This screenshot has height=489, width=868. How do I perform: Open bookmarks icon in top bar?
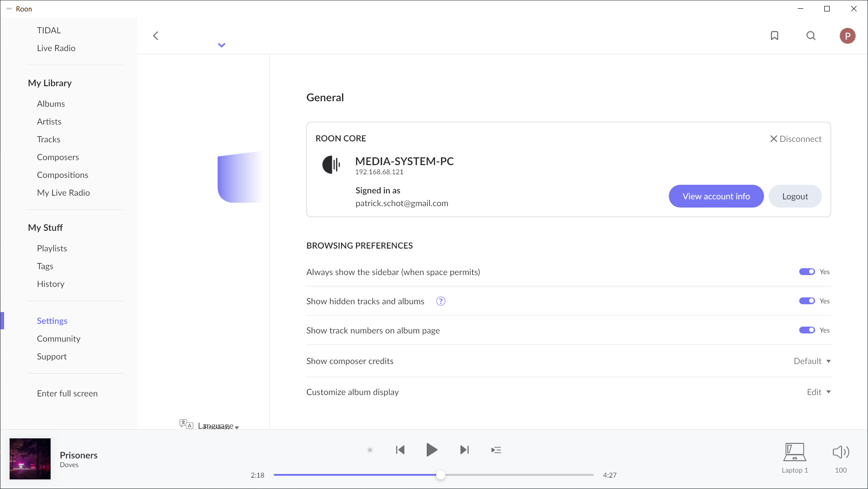point(774,36)
